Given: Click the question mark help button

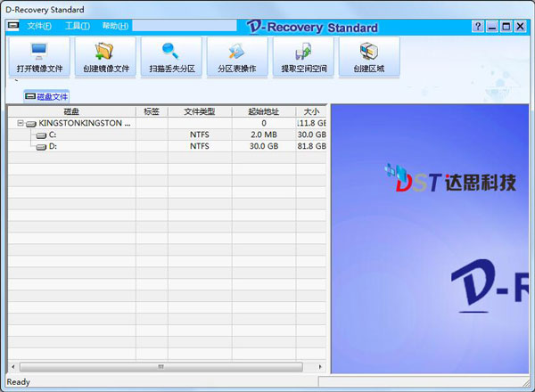Looking at the screenshot, I should (x=478, y=26).
